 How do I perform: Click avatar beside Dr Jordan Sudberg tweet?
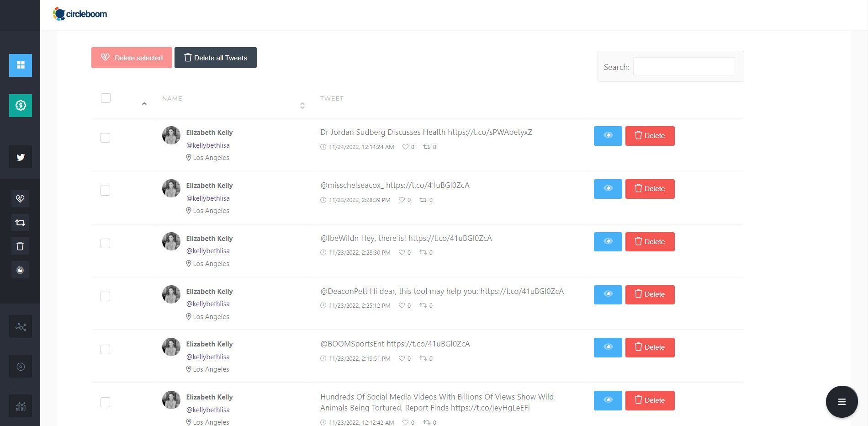171,135
